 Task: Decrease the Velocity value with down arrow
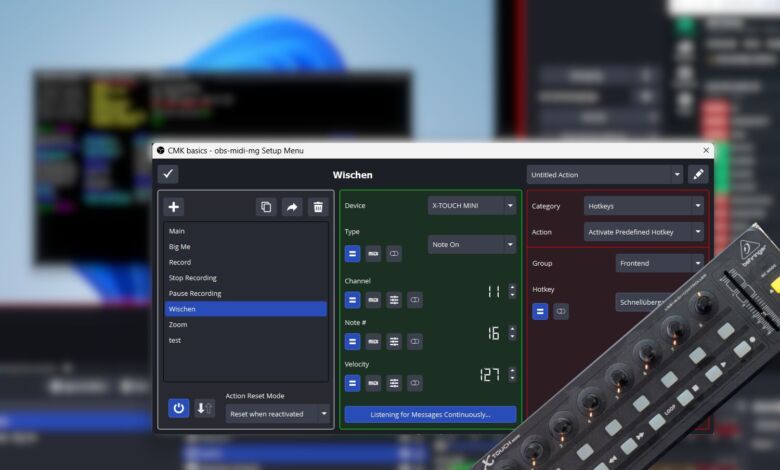click(x=512, y=378)
